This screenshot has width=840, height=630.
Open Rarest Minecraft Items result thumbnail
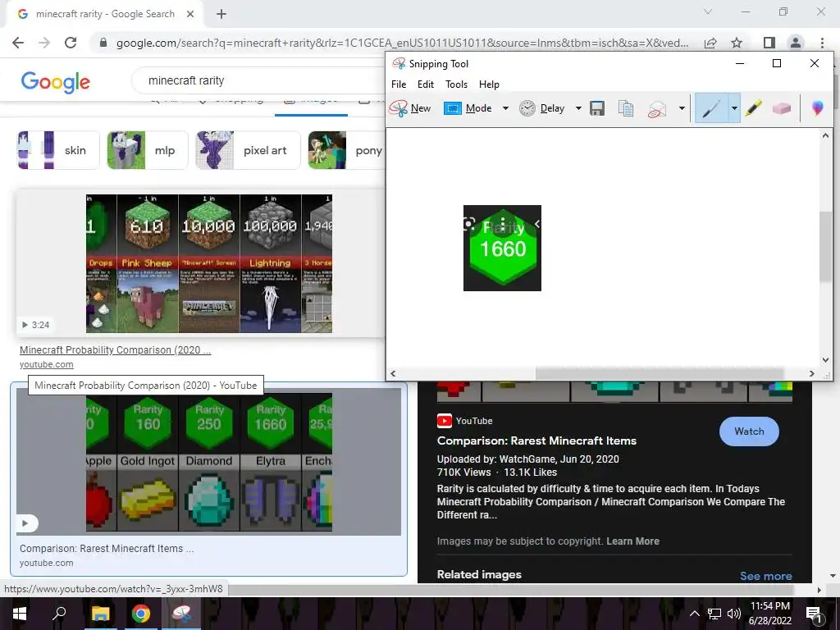[208, 461]
